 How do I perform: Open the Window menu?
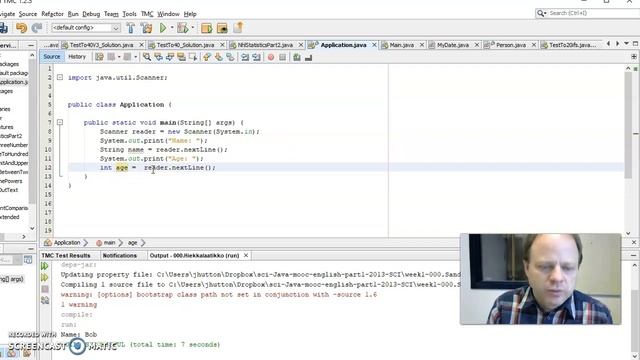pyautogui.click(x=168, y=14)
